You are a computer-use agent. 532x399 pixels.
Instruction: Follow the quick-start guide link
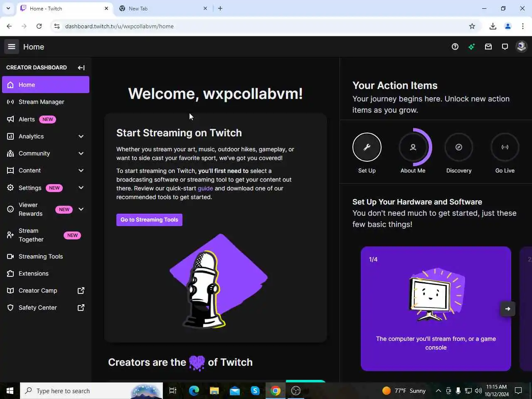pyautogui.click(x=205, y=188)
